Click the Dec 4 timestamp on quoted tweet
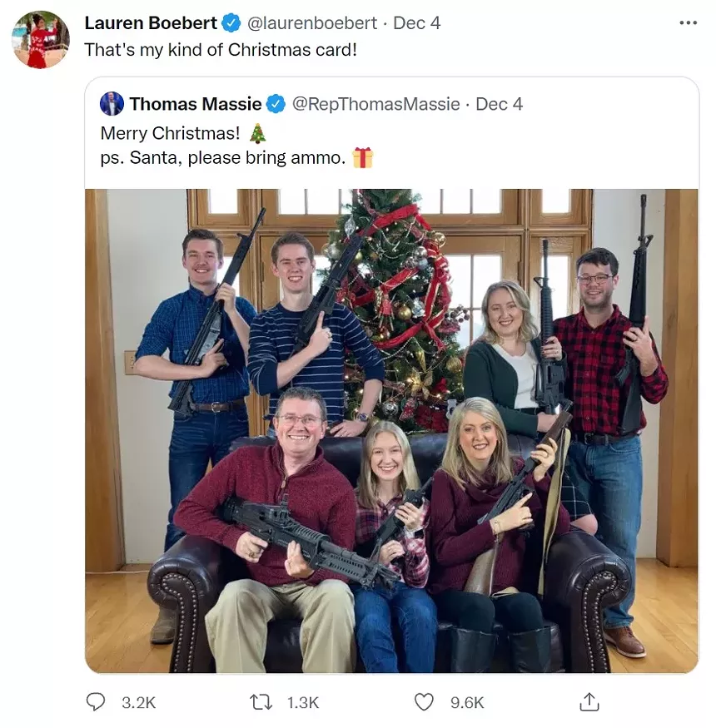Screen dimensions: 716x728 point(500,104)
